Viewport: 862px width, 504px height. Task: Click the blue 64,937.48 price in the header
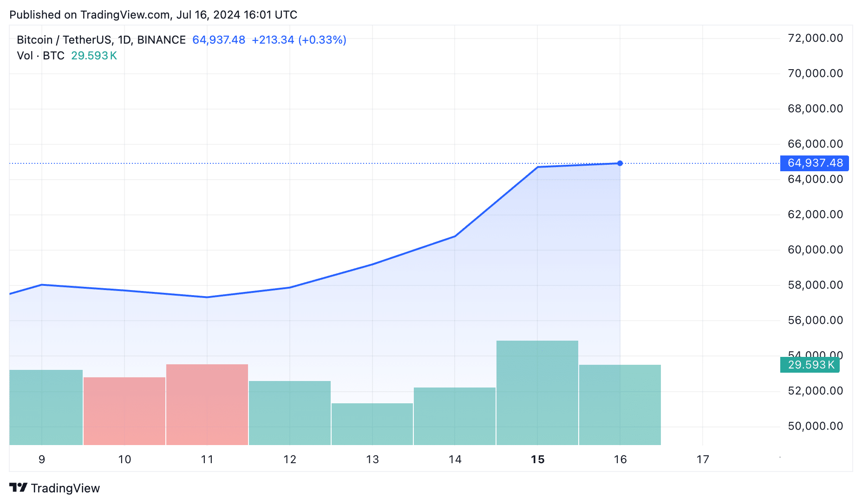[219, 40]
